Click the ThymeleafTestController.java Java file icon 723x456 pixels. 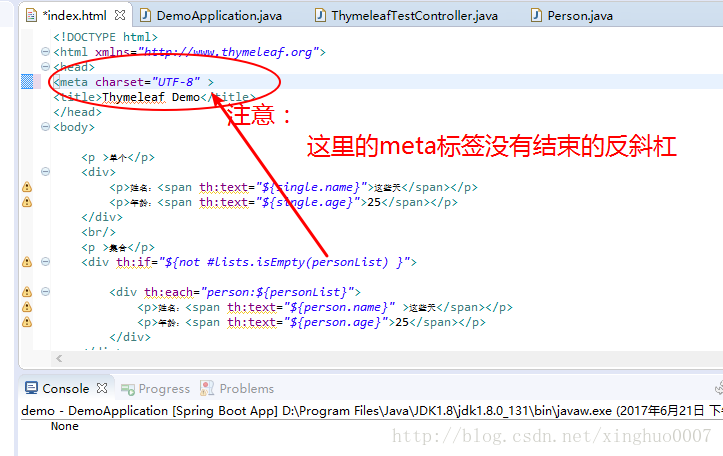pos(320,16)
